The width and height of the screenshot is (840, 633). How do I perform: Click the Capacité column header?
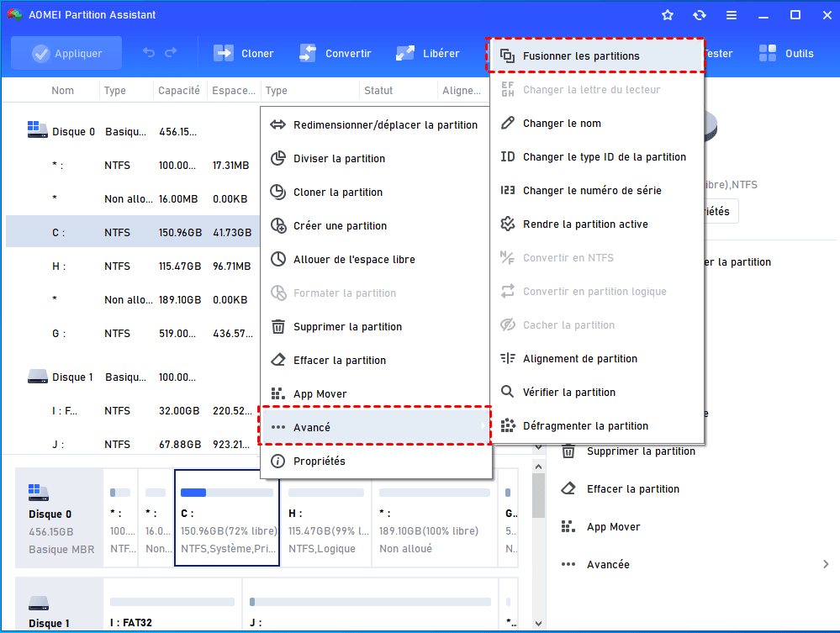pyautogui.click(x=178, y=91)
